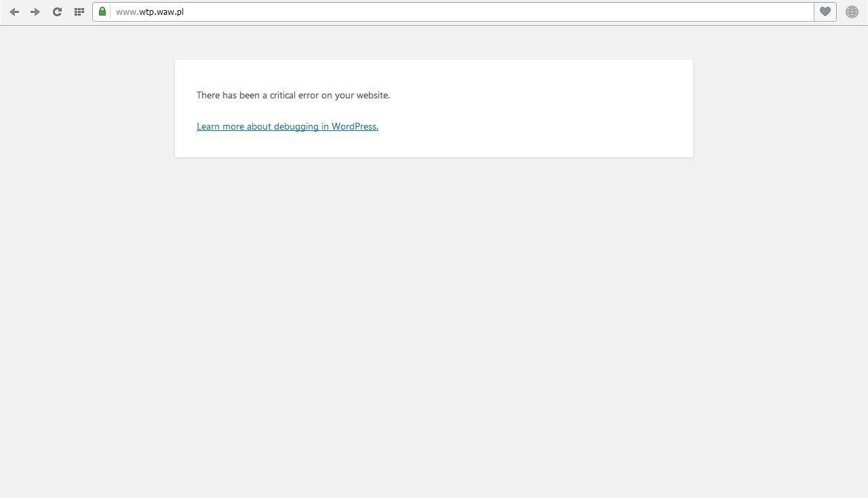The width and height of the screenshot is (868, 498).
Task: Click the word "WordPress" in the link
Action: (x=354, y=126)
